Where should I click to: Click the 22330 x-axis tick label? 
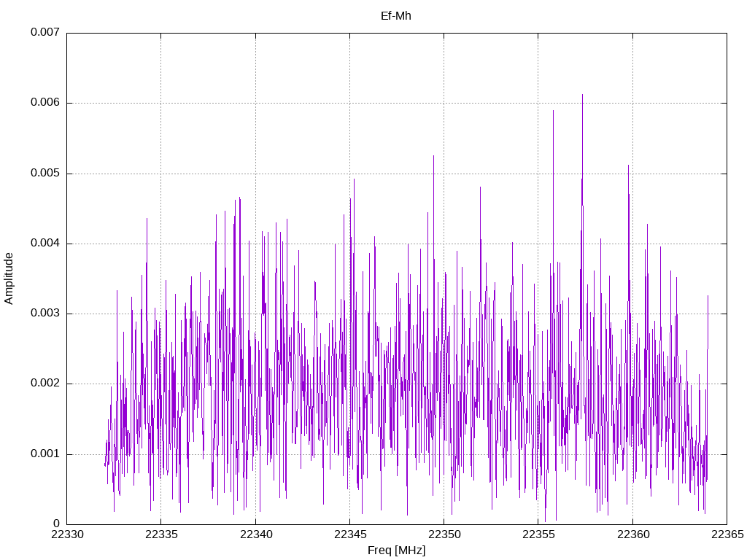(x=66, y=535)
